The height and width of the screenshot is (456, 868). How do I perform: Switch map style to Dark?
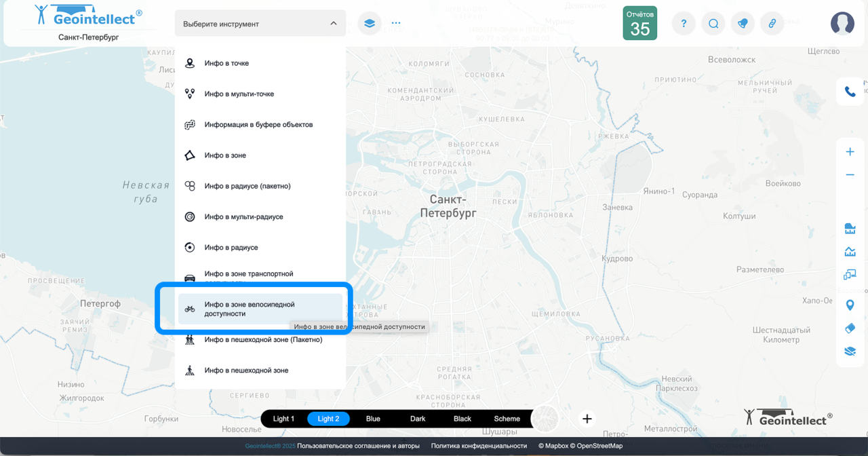pos(418,419)
